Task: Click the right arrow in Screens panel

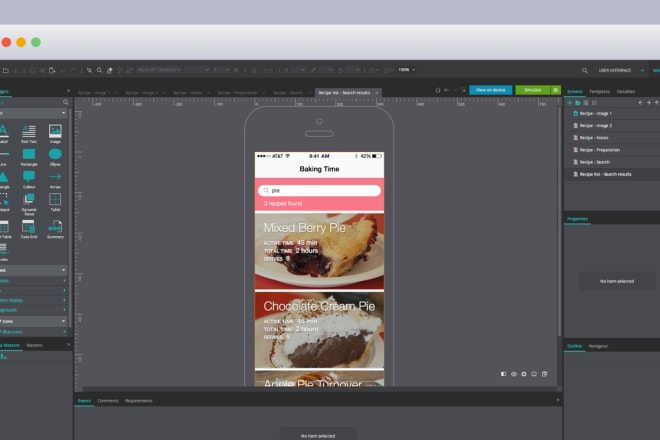Action: tap(648, 103)
